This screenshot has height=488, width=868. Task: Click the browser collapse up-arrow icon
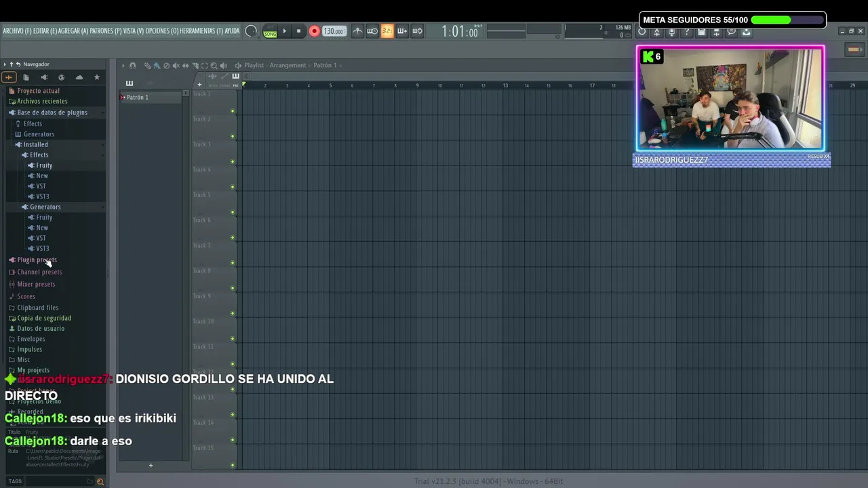pos(12,64)
